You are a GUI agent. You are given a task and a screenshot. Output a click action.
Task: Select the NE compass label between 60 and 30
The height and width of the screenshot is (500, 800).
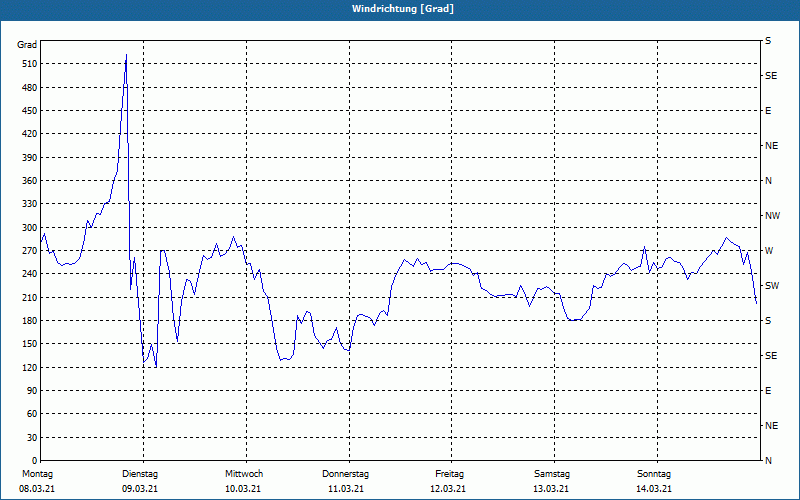point(772,426)
